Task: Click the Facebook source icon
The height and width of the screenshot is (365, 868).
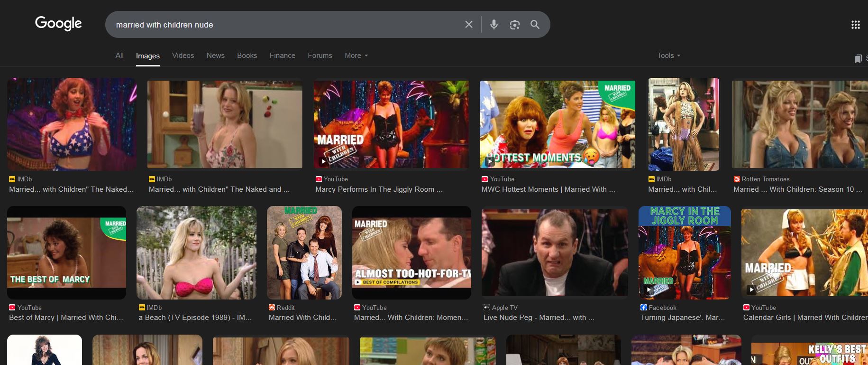Action: [x=644, y=308]
